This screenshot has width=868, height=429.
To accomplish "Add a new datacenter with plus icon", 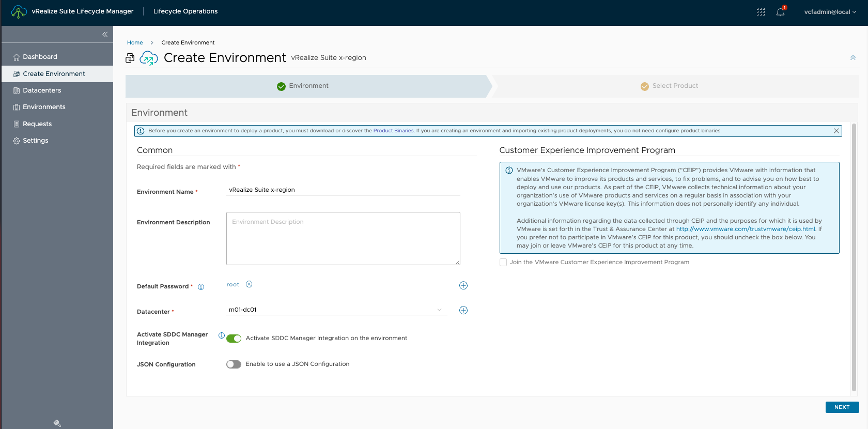I will pyautogui.click(x=463, y=310).
